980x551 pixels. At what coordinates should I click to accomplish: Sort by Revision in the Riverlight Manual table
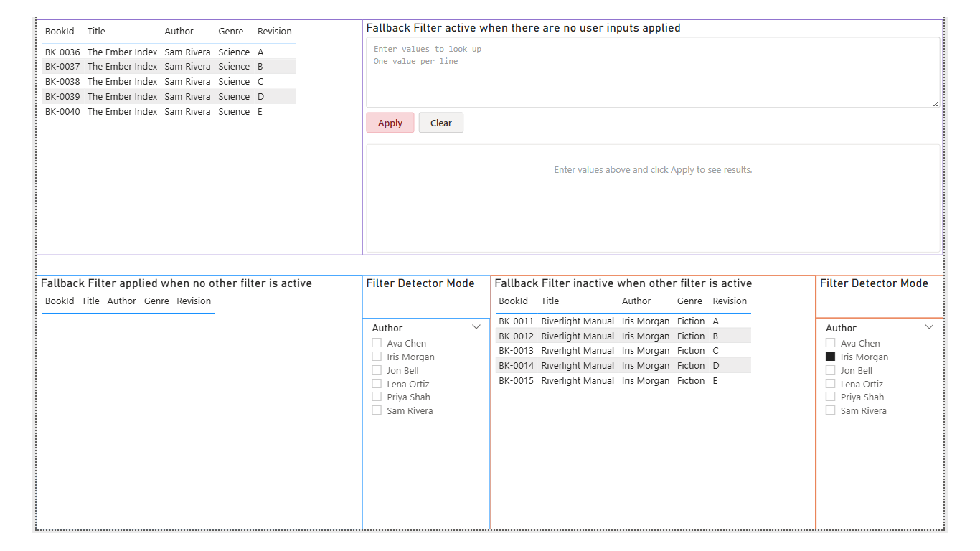coord(730,301)
